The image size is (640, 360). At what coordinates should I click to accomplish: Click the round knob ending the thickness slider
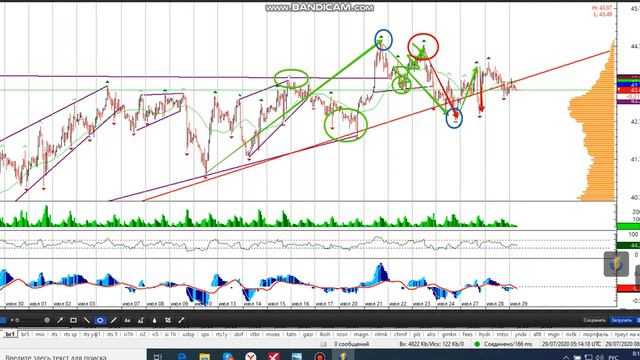[47, 320]
